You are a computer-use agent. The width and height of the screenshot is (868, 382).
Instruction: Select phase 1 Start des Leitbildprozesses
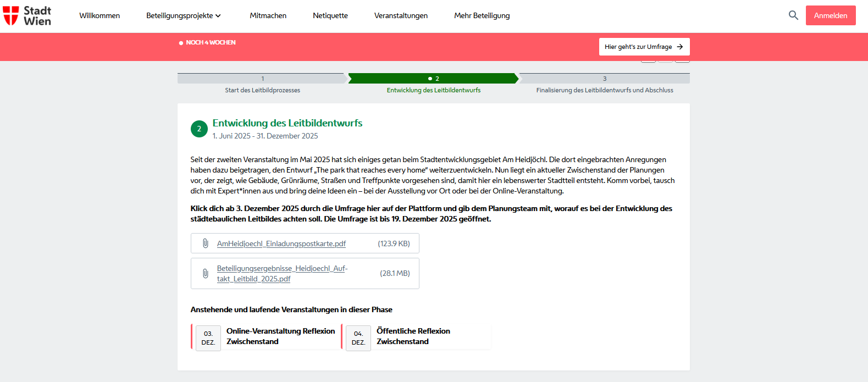(x=262, y=79)
